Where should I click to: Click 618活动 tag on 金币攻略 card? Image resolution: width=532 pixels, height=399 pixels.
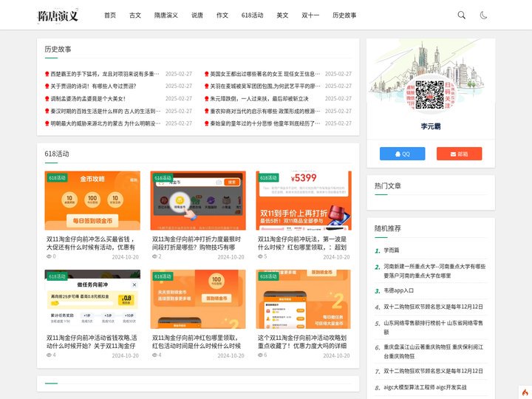click(57, 178)
